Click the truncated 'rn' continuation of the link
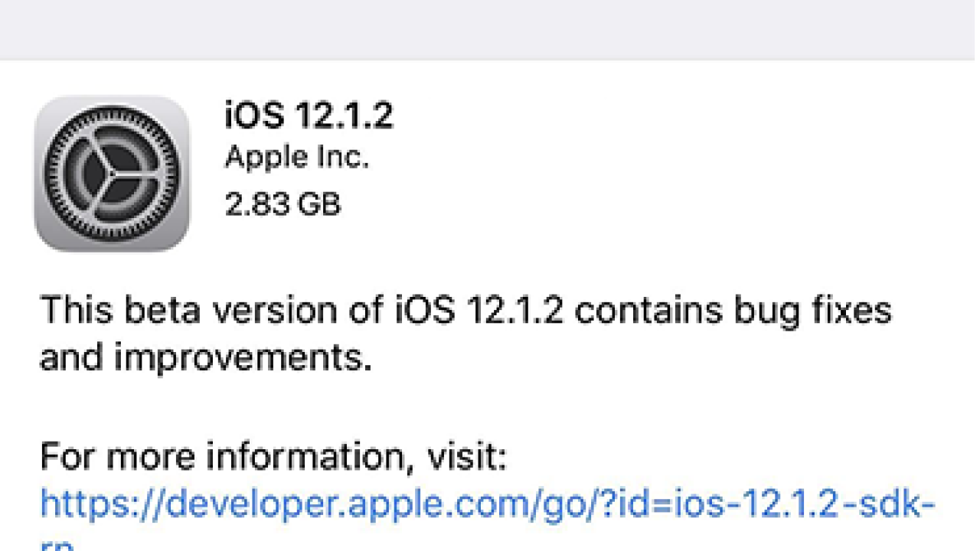This screenshot has width=980, height=551. click(57, 545)
